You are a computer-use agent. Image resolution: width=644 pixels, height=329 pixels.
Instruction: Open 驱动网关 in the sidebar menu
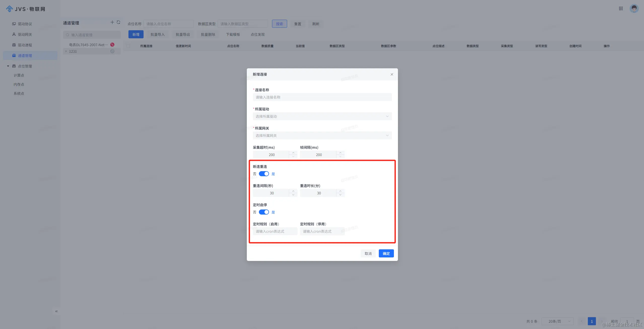point(25,35)
